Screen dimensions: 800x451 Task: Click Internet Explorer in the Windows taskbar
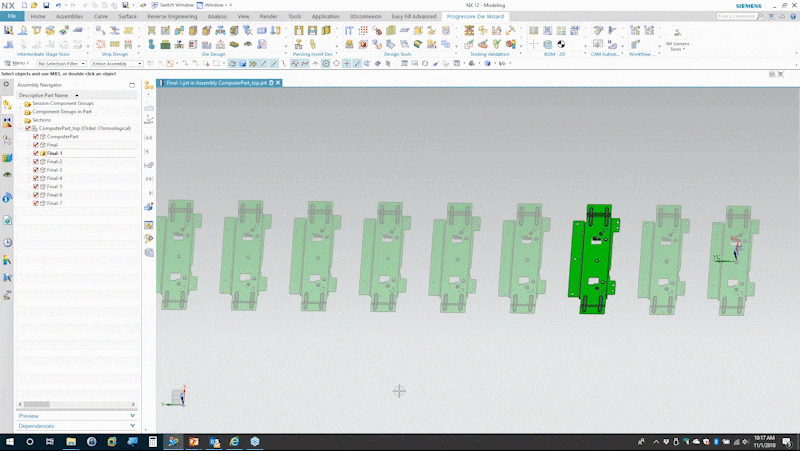point(234,442)
